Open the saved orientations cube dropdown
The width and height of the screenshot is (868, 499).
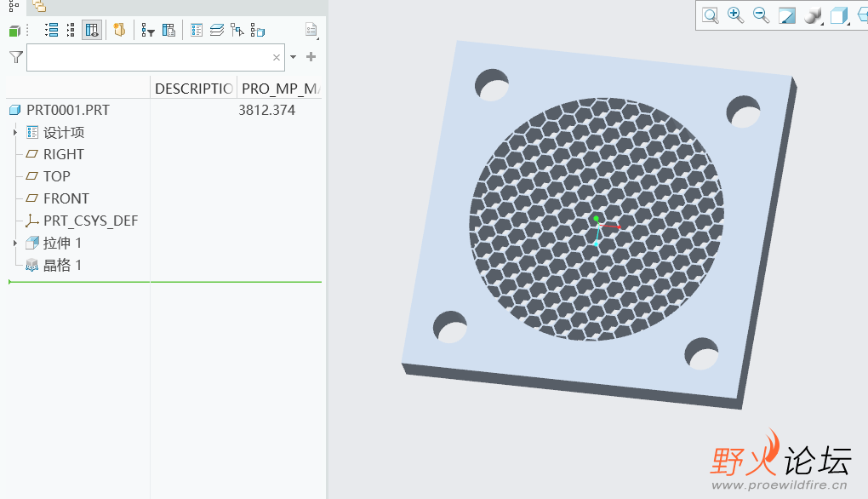click(839, 15)
